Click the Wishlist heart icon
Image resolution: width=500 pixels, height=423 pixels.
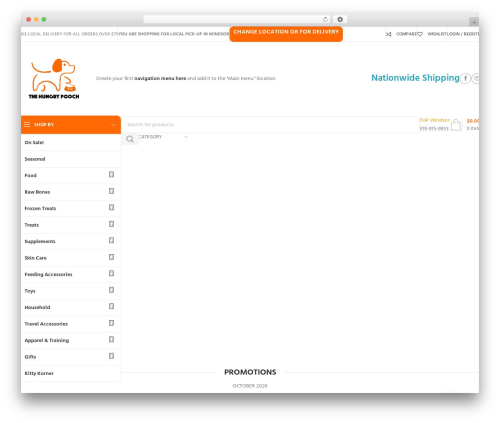[420, 34]
